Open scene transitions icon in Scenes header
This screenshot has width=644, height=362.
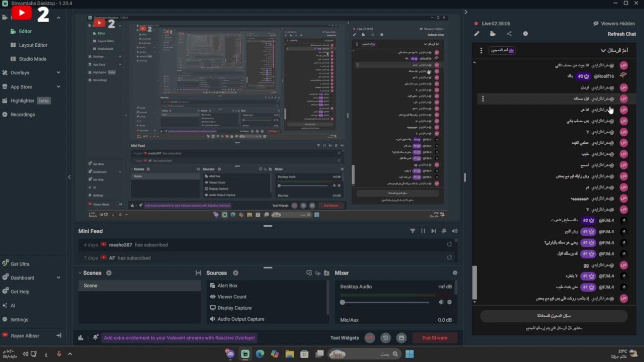198,273
